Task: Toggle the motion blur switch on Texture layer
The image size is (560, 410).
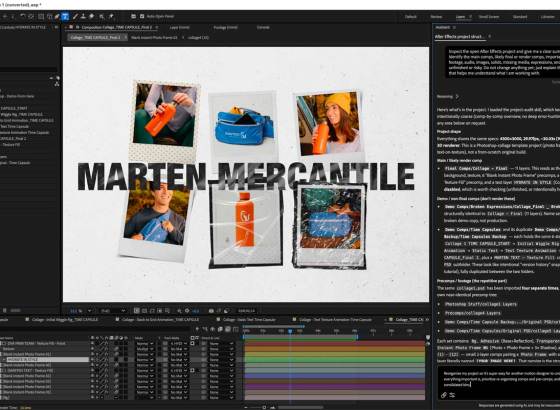Action: [x=116, y=349]
